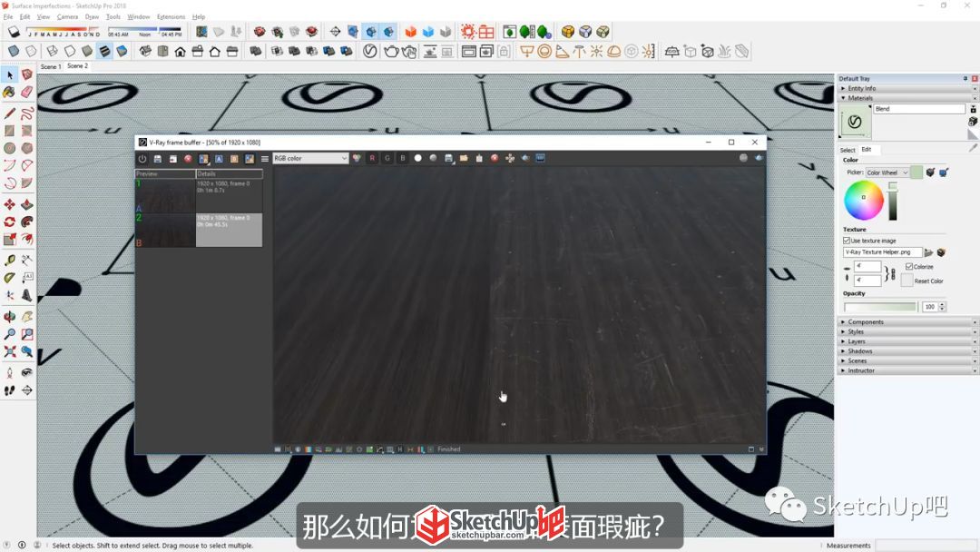
Task: Open the Extensions menu
Action: (171, 17)
